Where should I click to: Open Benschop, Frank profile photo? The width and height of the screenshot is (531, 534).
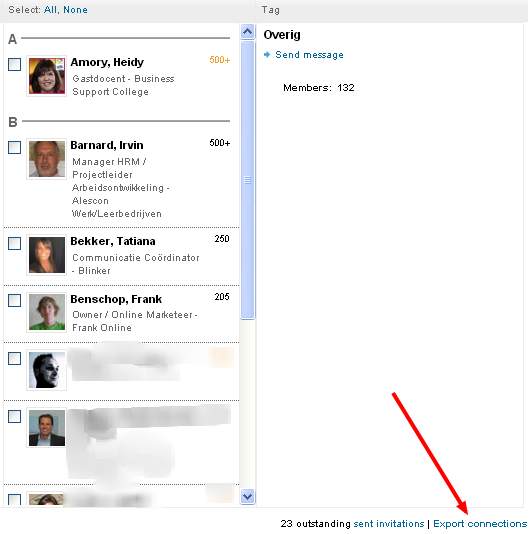pos(47,312)
